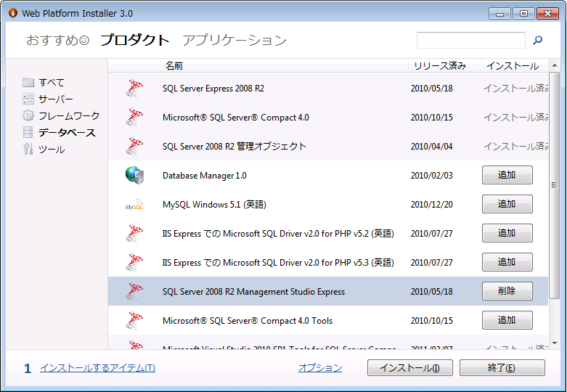Sort by the 名前 column header
The width and height of the screenshot is (567, 392).
284,66
